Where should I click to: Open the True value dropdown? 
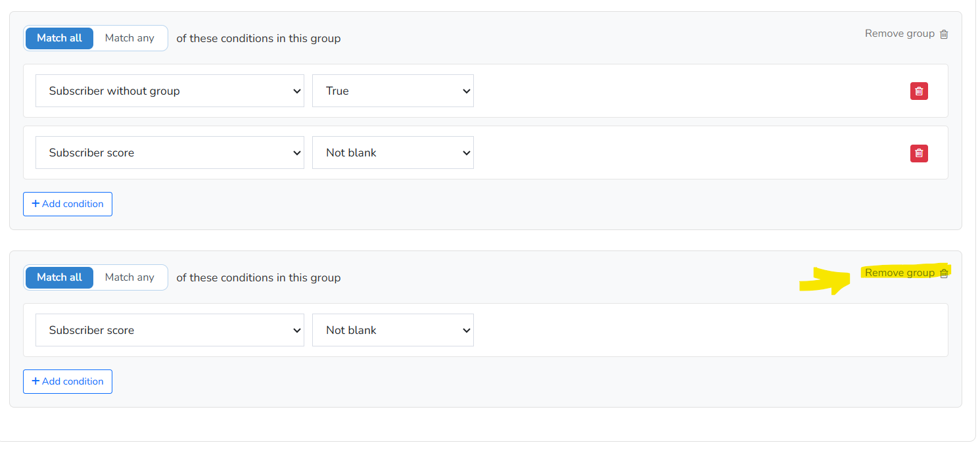[393, 91]
